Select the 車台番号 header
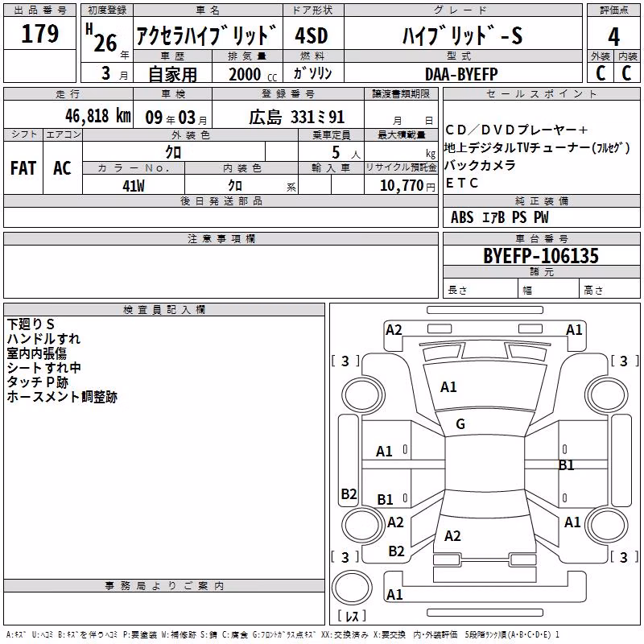 pos(541,238)
